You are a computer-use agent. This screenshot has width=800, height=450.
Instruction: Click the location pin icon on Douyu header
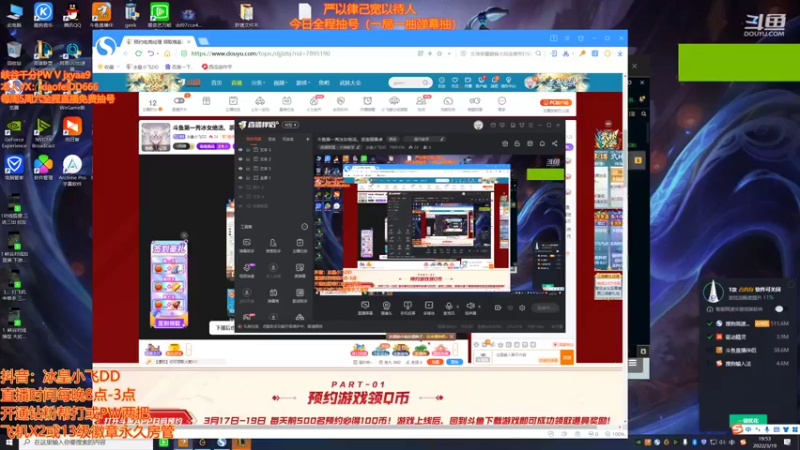tap(508, 81)
